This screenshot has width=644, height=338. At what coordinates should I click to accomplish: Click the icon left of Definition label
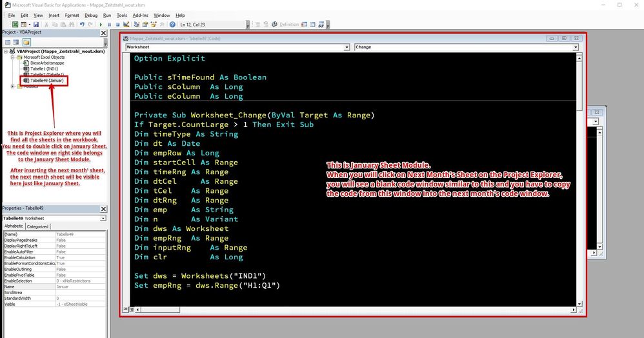[274, 25]
